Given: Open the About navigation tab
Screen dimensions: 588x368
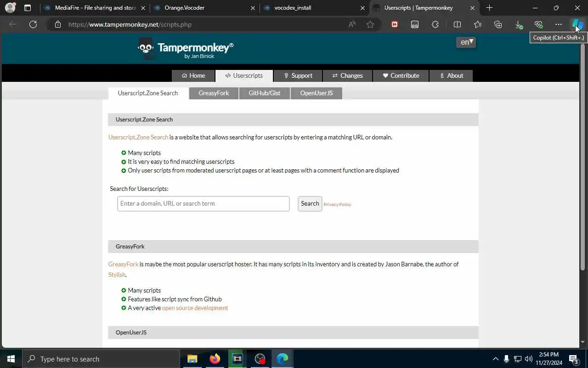Looking at the screenshot, I should (x=451, y=76).
